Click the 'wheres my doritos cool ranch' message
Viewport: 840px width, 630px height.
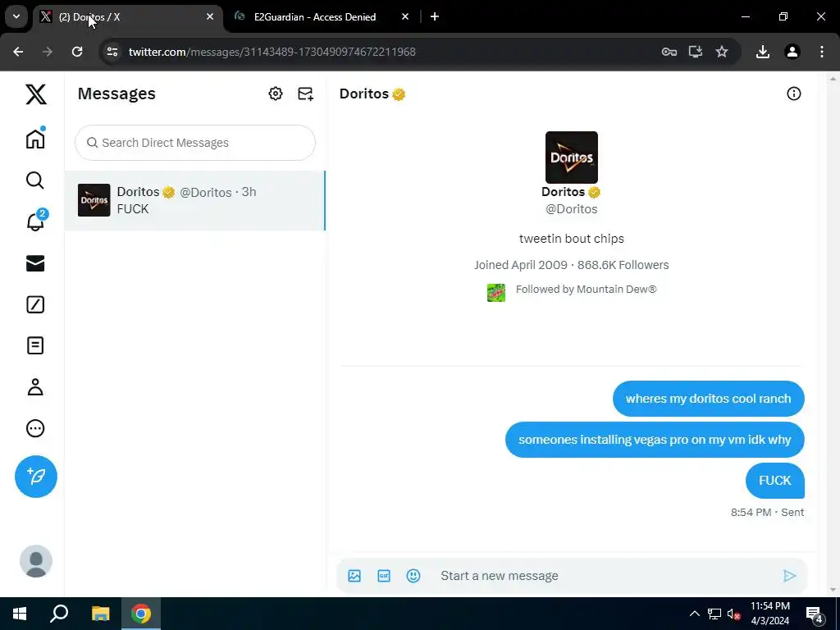[708, 399]
